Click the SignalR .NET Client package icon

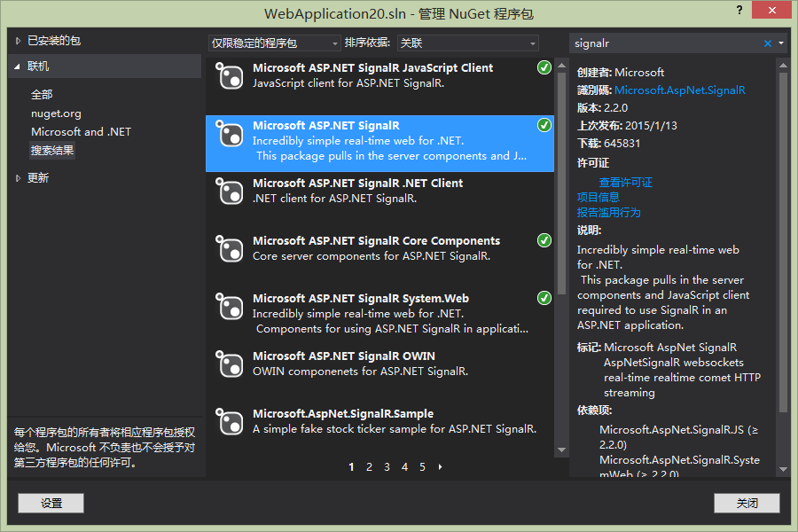tap(229, 191)
